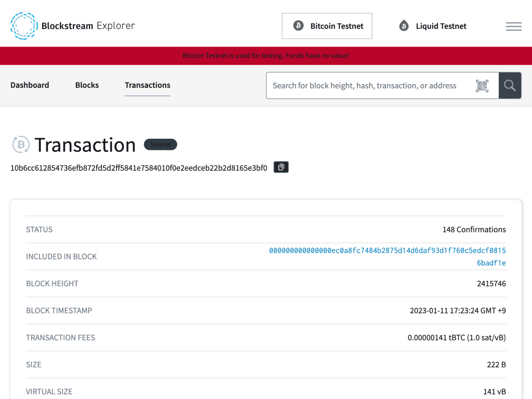Click the Bitcoin coin icon in Bitcoin Testnet

298,26
